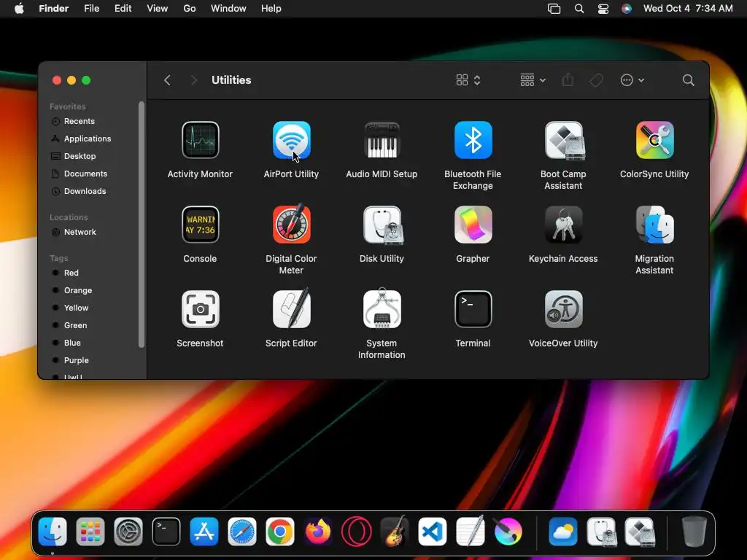The image size is (747, 560).
Task: Open Activity Monitor app icon
Action: click(x=200, y=140)
